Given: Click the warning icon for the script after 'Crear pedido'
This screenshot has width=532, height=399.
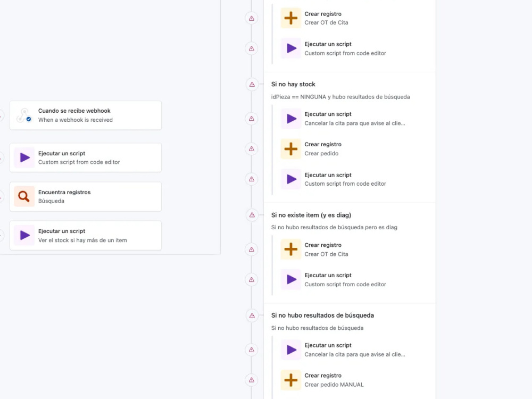Looking at the screenshot, I should (252, 179).
